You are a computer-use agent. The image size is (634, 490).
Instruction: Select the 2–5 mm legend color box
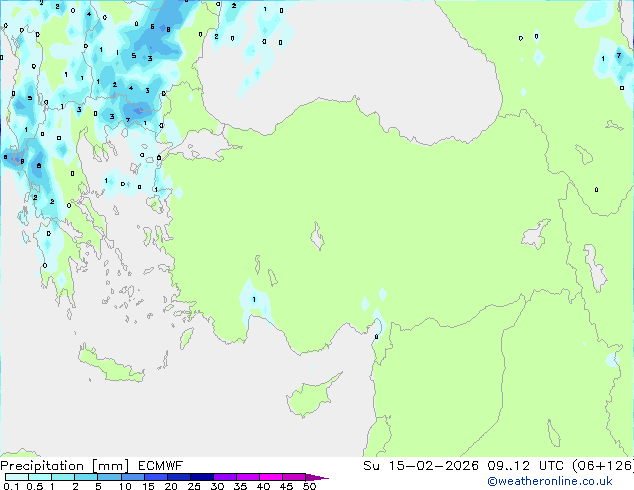86,477
